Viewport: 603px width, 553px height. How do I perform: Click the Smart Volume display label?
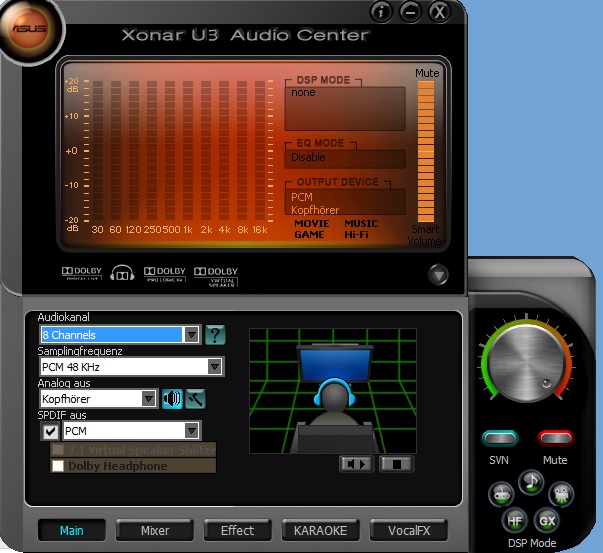click(x=424, y=235)
